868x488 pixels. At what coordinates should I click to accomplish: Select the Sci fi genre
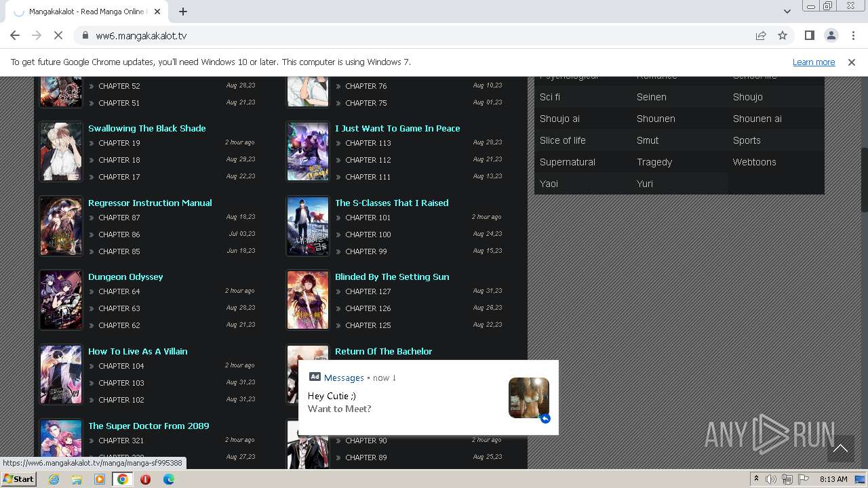pos(550,97)
